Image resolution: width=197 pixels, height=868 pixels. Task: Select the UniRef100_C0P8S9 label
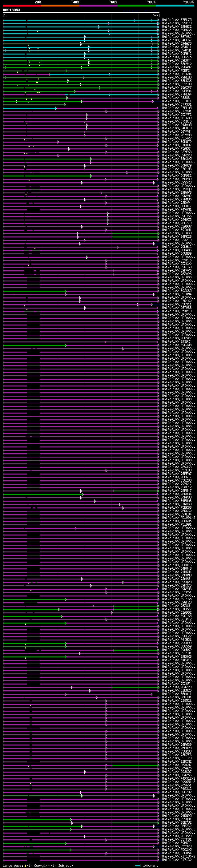[177, 165]
